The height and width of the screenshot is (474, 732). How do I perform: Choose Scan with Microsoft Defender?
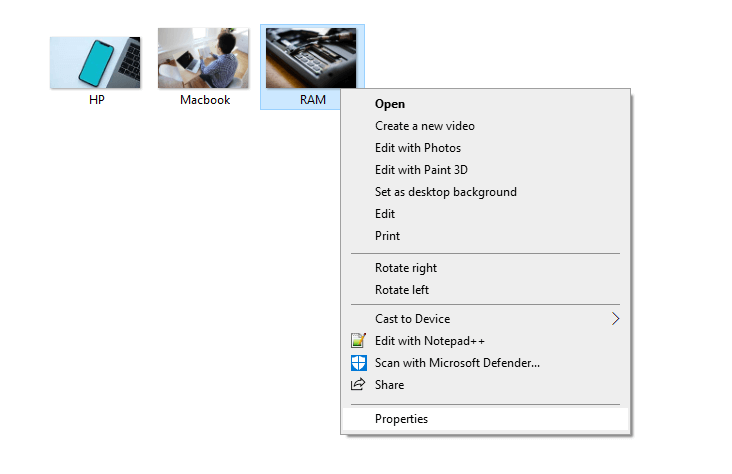click(x=486, y=363)
